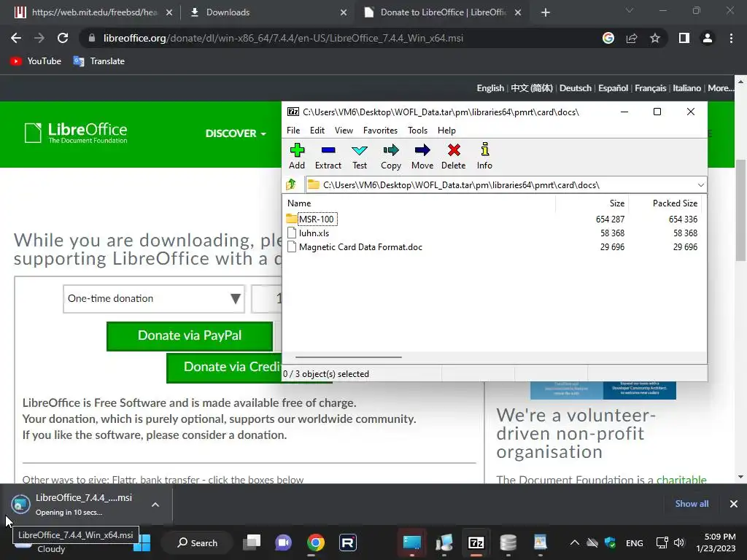Screen dimensions: 747x560
Task: Open the Help menu in 7-Zip
Action: (x=447, y=131)
